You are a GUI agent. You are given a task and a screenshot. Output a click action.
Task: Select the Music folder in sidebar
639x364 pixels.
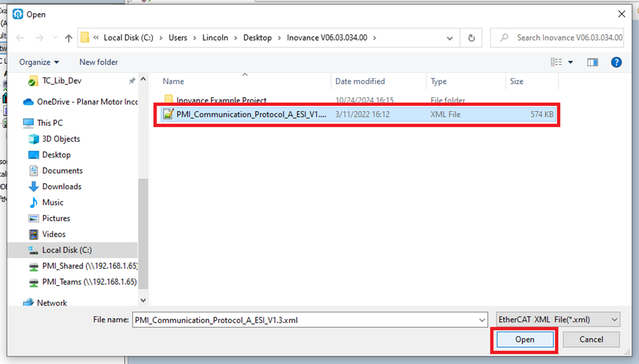pyautogui.click(x=52, y=202)
